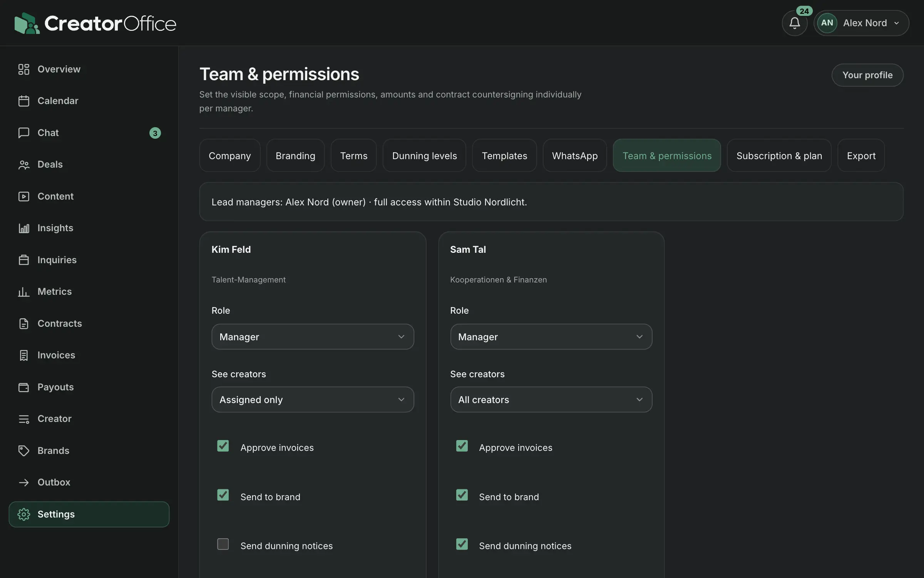Open the WhatsApp tab

[x=575, y=156]
